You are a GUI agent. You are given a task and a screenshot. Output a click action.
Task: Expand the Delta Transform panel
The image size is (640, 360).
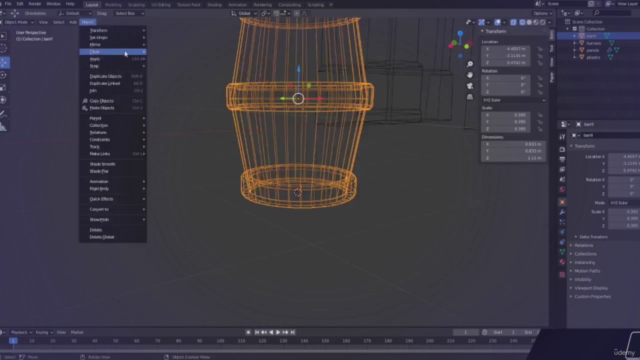[593, 237]
